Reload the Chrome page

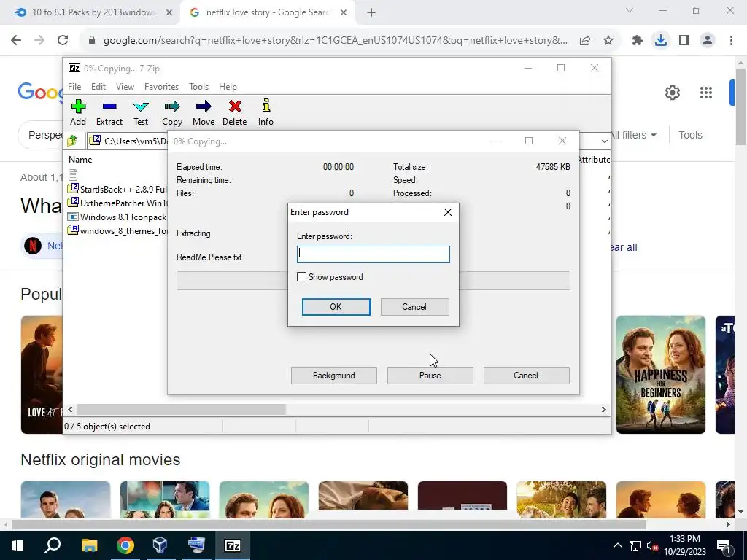pos(63,41)
